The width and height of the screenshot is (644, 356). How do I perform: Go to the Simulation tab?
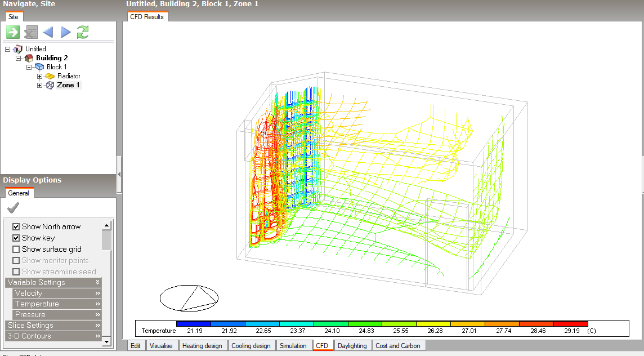293,346
